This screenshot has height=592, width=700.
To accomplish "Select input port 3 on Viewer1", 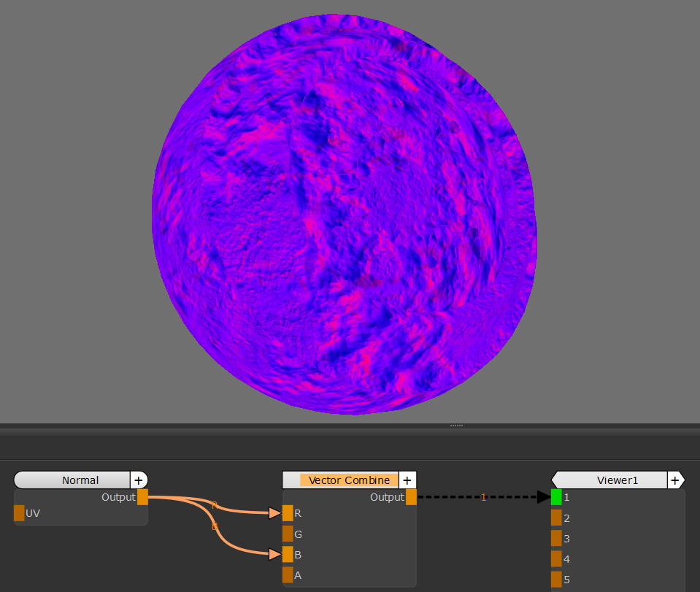I will 556,538.
